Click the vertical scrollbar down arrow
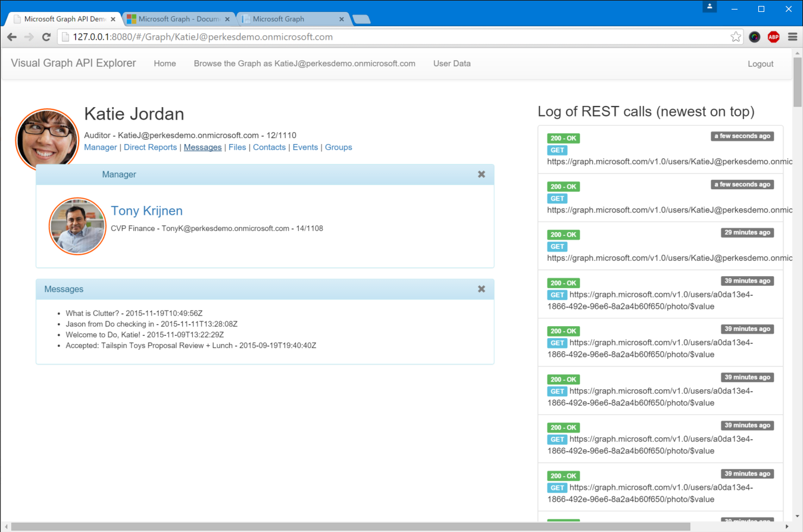The height and width of the screenshot is (532, 803). click(798, 516)
